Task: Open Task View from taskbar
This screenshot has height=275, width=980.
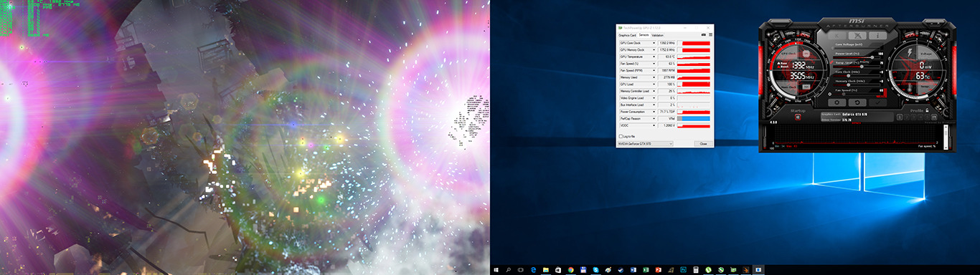Action: (x=521, y=270)
